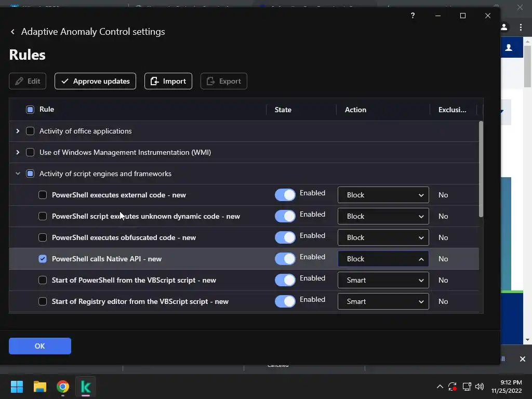
Task: Select PowerShell executes obfuscated code checkbox
Action: coord(43,237)
